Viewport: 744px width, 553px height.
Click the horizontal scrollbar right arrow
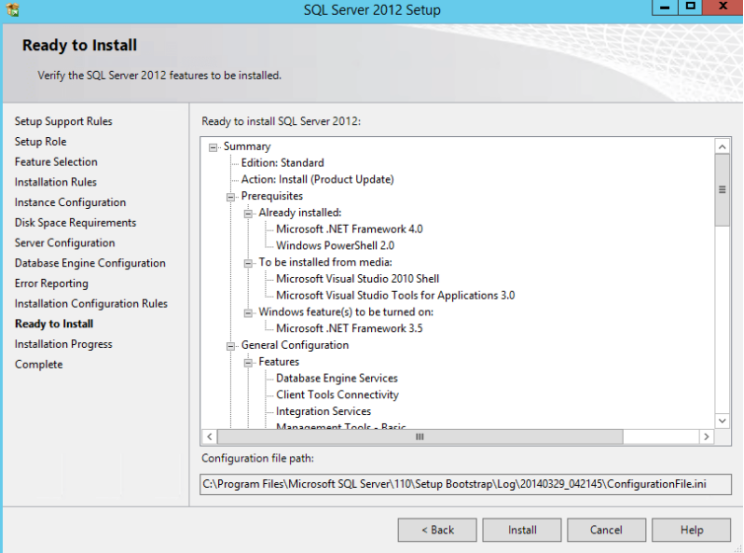[x=707, y=437]
